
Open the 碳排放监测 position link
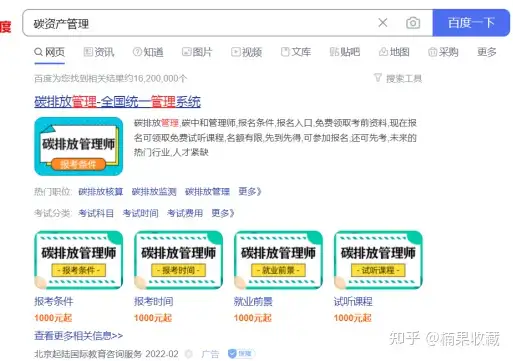pos(154,192)
